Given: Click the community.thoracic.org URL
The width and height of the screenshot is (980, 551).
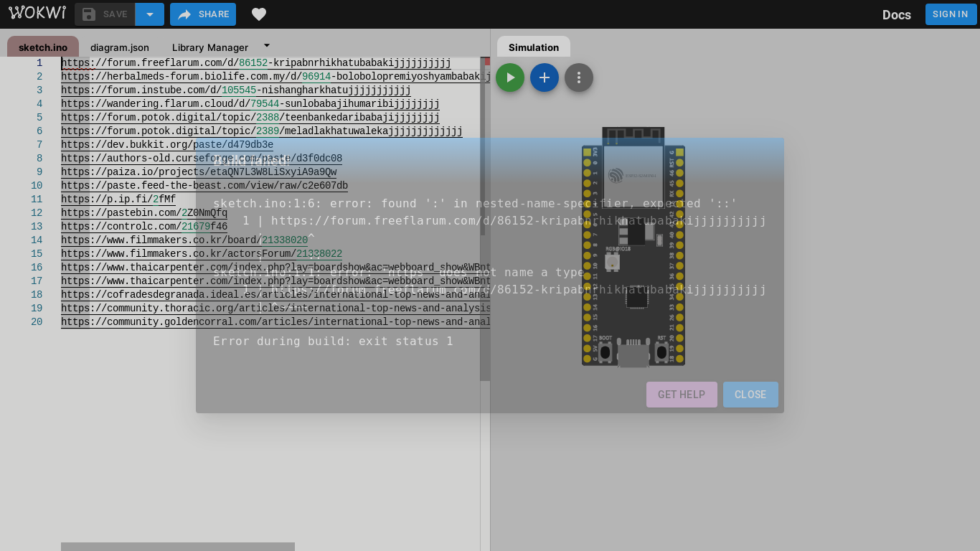Looking at the screenshot, I should click(x=275, y=309).
